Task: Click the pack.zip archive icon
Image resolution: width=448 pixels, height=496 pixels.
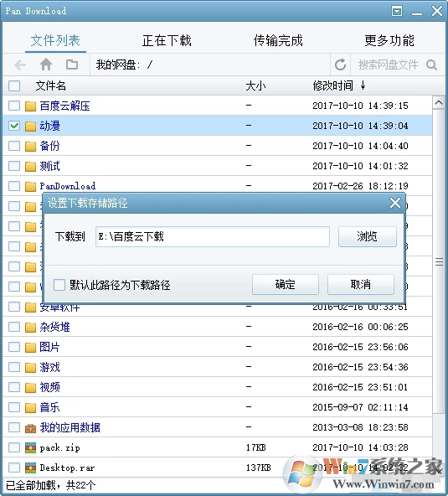Action: point(30,448)
